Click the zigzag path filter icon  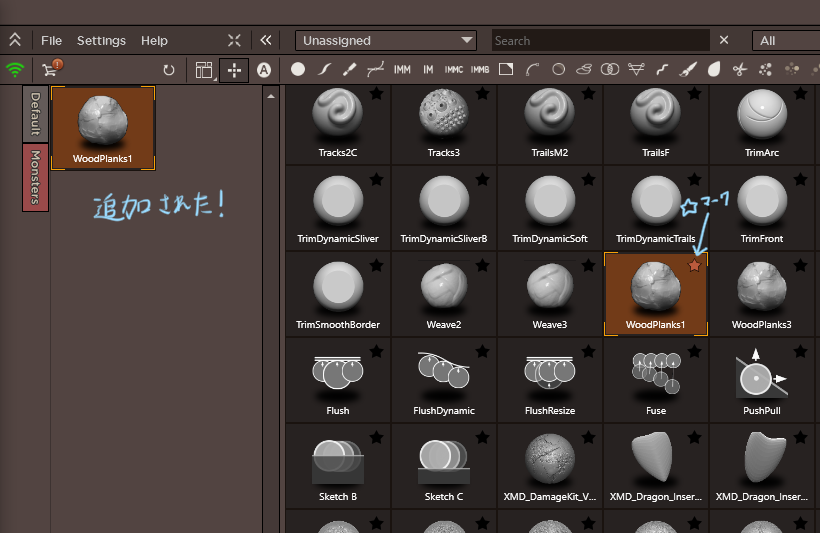point(662,69)
